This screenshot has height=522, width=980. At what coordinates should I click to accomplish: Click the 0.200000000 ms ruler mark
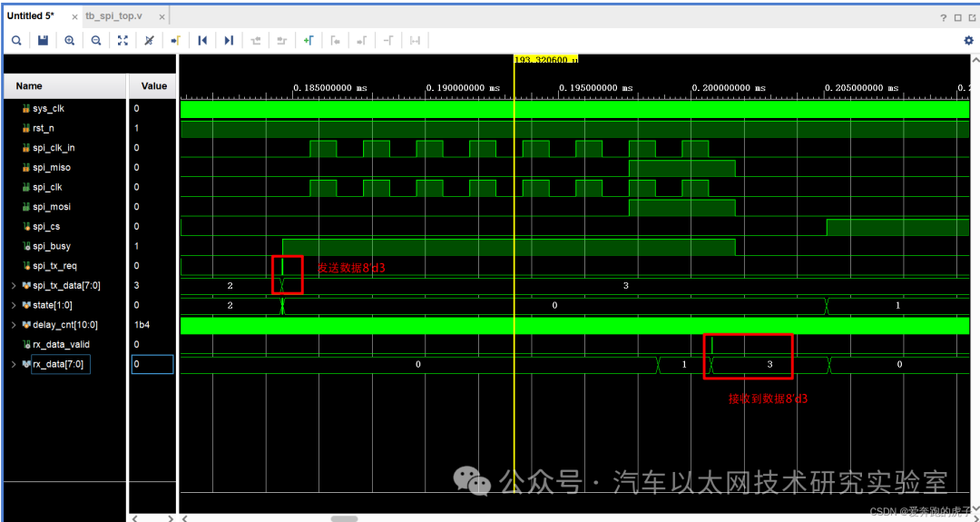tap(729, 88)
